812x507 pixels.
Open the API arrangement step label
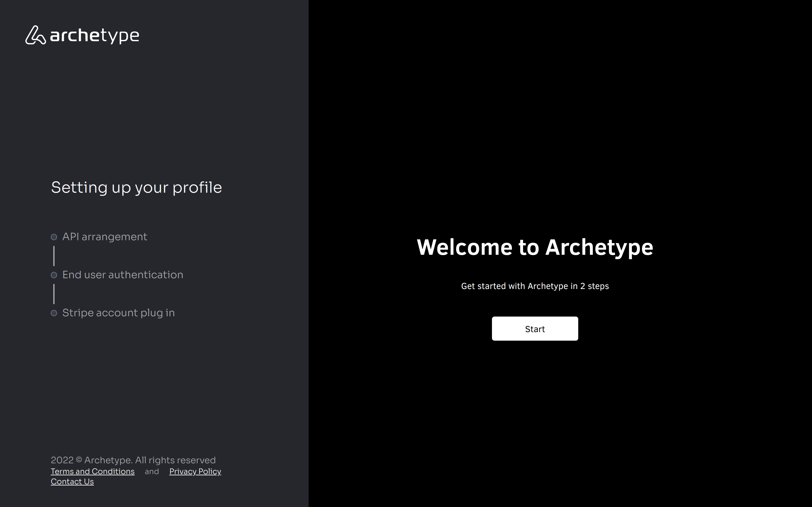click(105, 237)
